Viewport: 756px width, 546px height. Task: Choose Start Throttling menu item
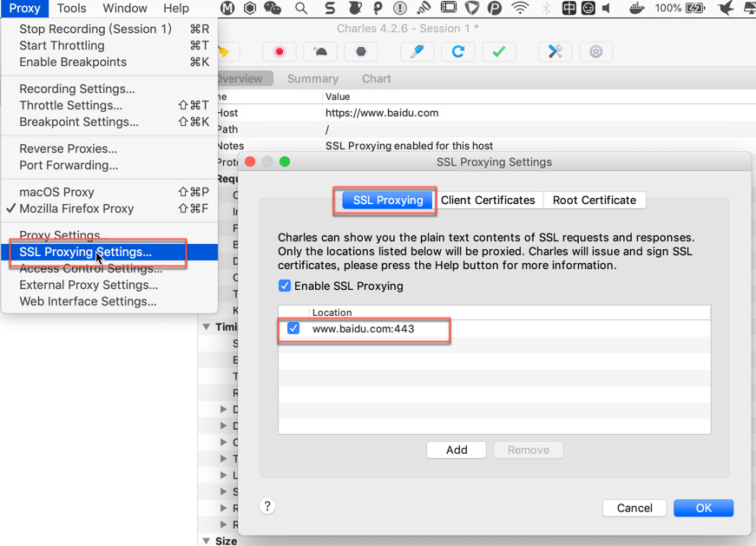pyautogui.click(x=109, y=45)
